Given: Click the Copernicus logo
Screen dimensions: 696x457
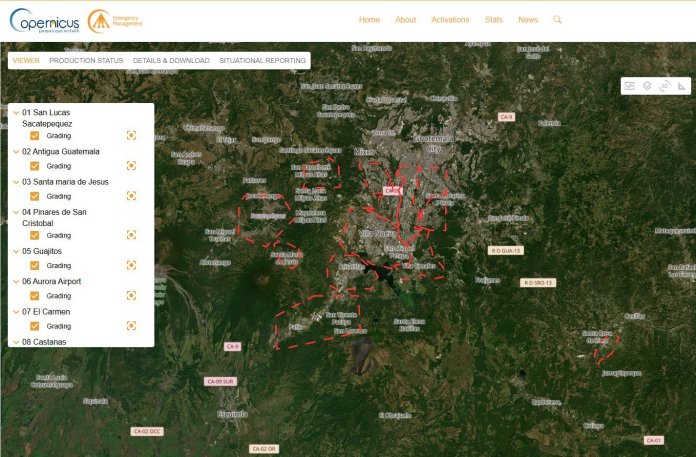Looking at the screenshot, I should [x=44, y=21].
